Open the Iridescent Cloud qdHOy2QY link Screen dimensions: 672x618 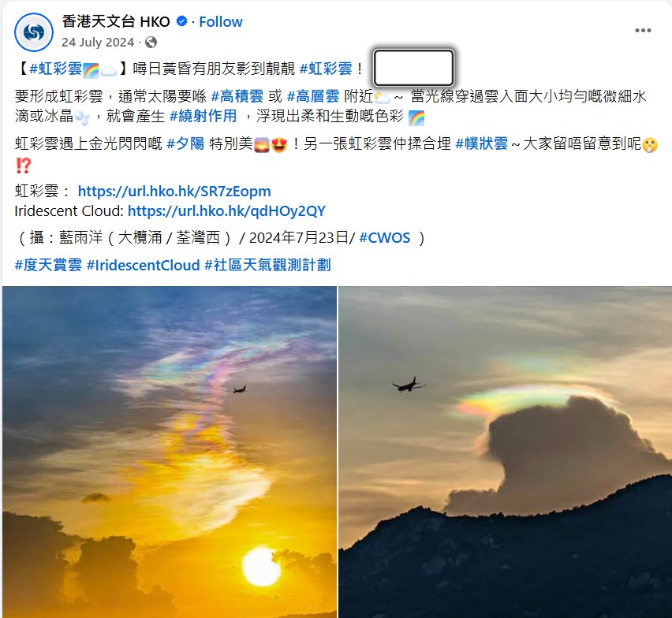coord(226,210)
